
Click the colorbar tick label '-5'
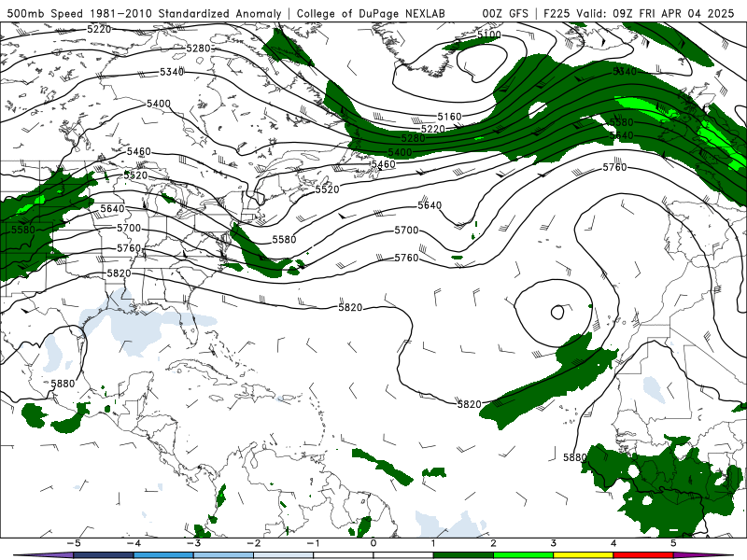[x=74, y=543]
